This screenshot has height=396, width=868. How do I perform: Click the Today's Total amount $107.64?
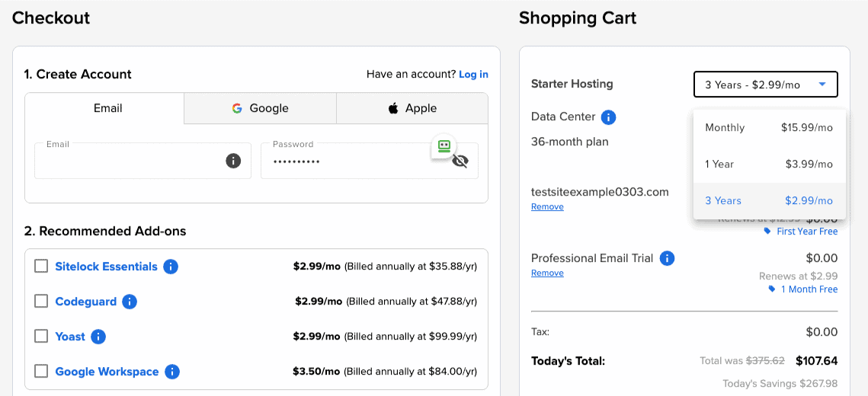click(x=816, y=361)
